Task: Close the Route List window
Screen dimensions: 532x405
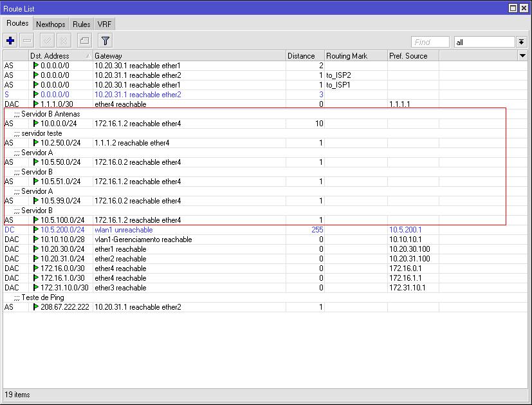Action: [524, 8]
